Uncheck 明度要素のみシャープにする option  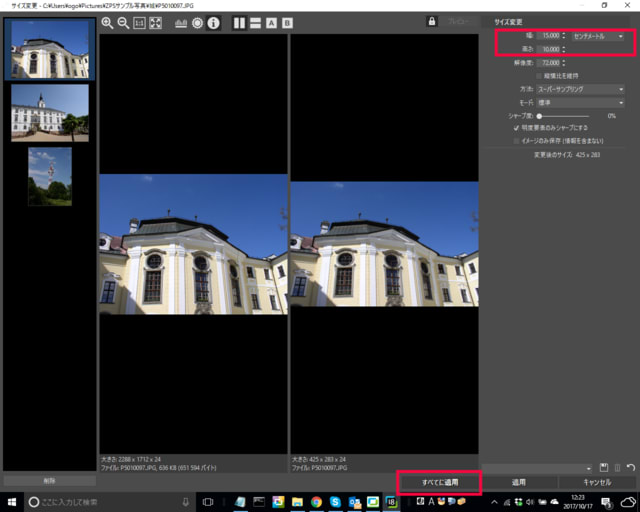(x=515, y=128)
